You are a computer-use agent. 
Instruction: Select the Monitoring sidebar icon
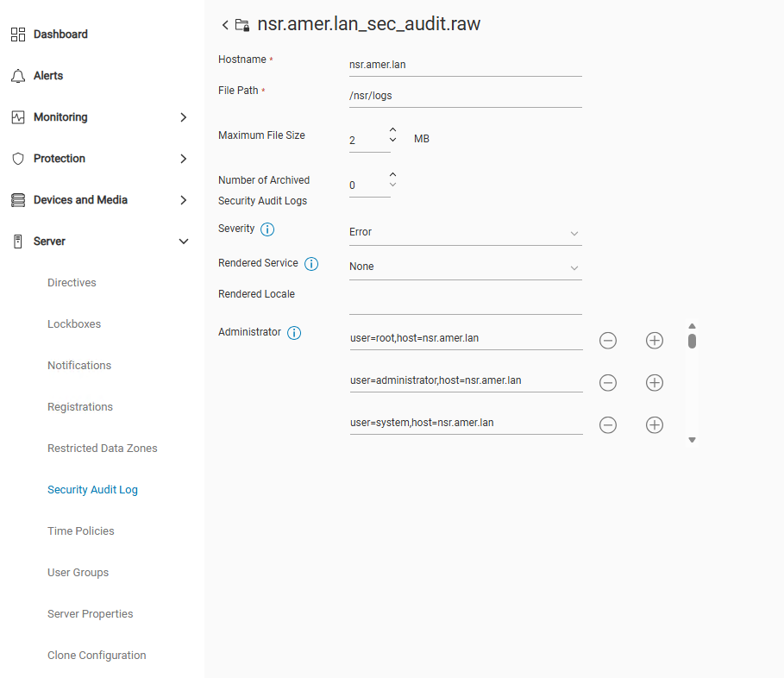pos(19,117)
